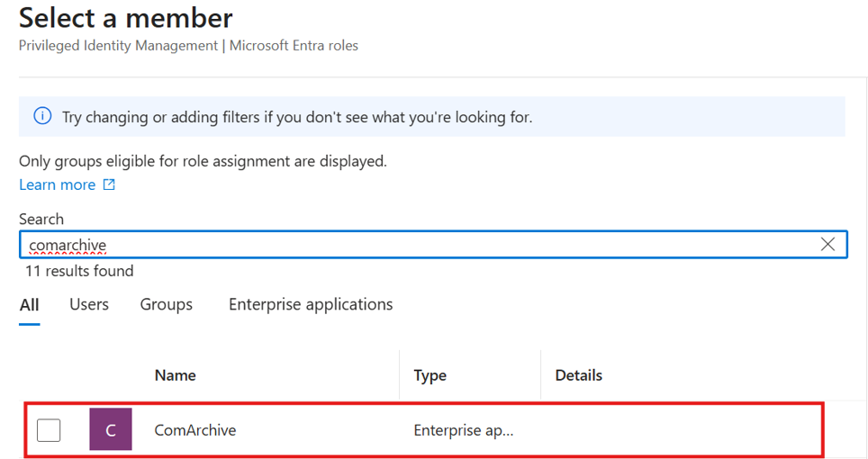Click the 'Only groups eligible for role assignment' note

click(x=203, y=161)
